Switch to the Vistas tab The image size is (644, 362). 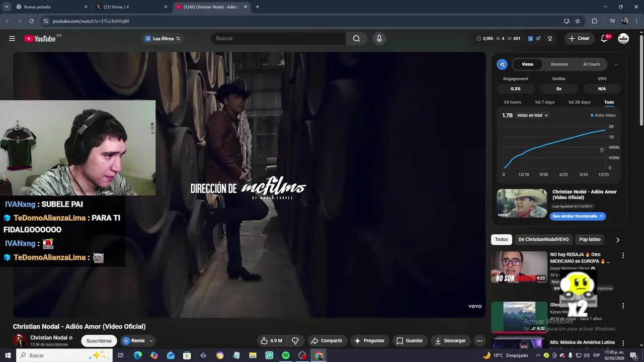[527, 64]
